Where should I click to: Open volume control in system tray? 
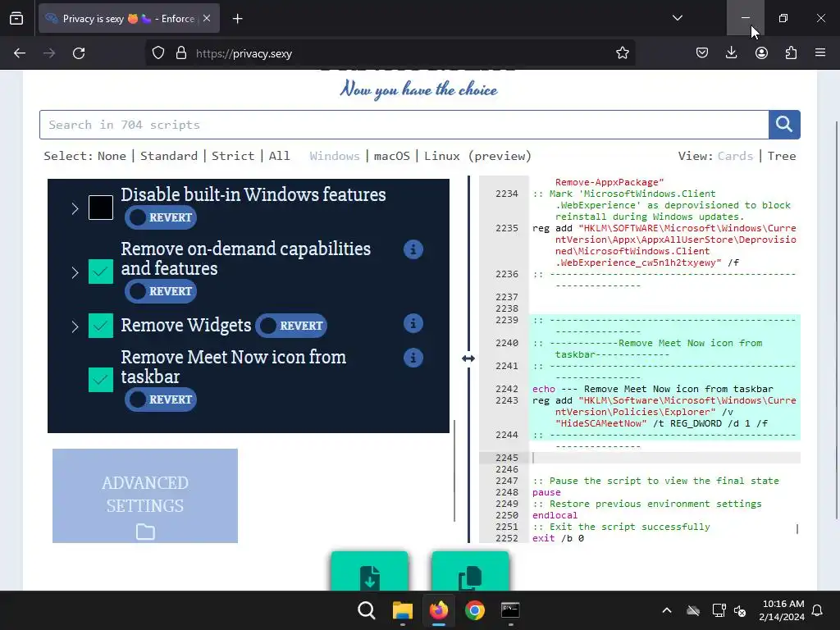click(741, 610)
